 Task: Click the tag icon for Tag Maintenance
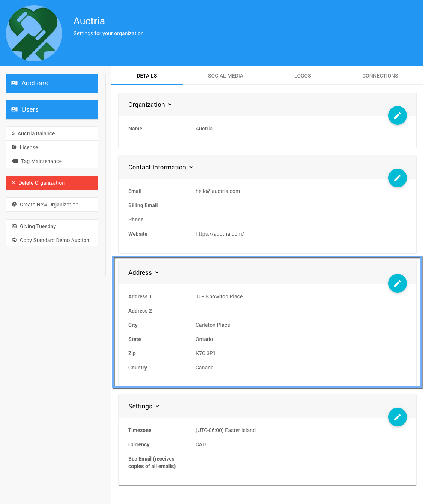pos(15,161)
